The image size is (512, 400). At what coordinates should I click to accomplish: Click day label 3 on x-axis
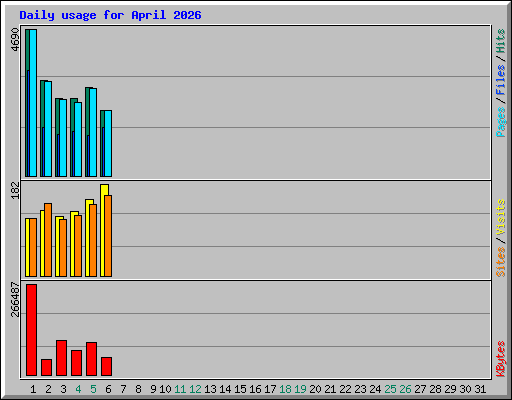point(63,389)
